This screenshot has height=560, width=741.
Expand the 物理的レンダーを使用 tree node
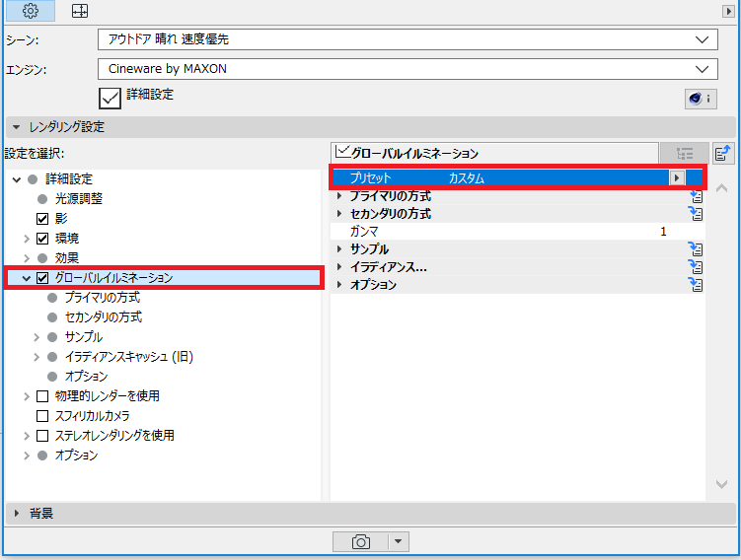tap(27, 396)
